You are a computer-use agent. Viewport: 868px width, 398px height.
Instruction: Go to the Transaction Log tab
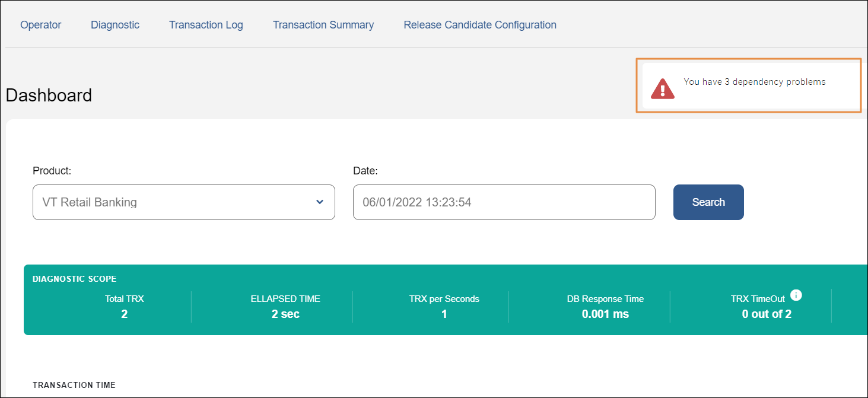206,25
